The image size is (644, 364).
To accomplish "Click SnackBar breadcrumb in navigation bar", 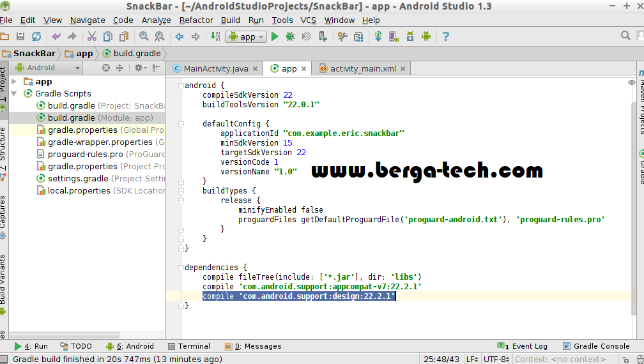I will point(29,54).
